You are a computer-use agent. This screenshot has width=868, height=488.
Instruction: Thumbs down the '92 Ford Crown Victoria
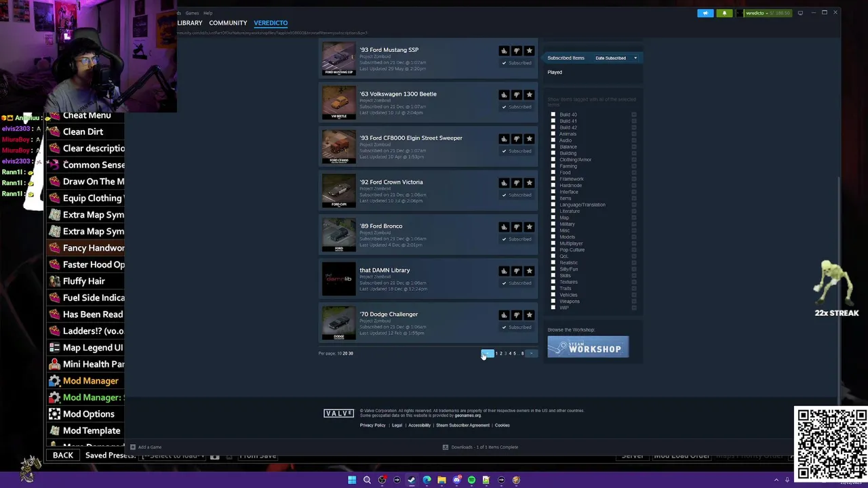517,183
